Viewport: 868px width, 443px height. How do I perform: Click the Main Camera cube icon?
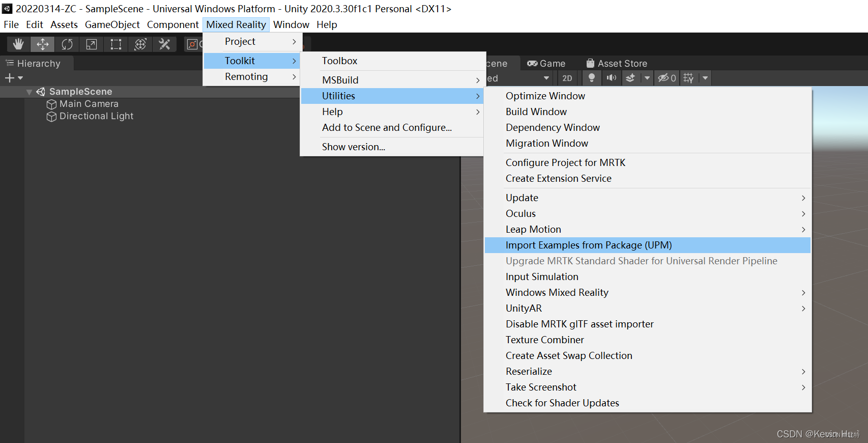pyautogui.click(x=51, y=104)
